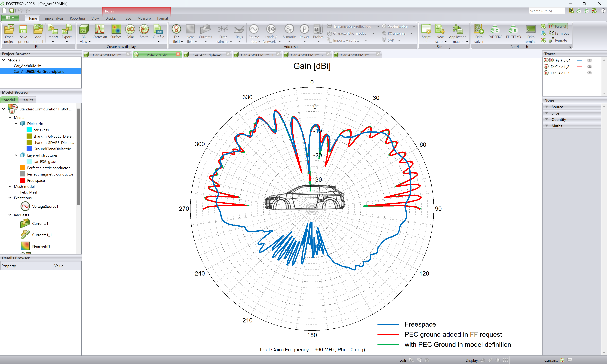Collapse the Excitations tree node
Screen dimensions: 607x364
(10, 198)
